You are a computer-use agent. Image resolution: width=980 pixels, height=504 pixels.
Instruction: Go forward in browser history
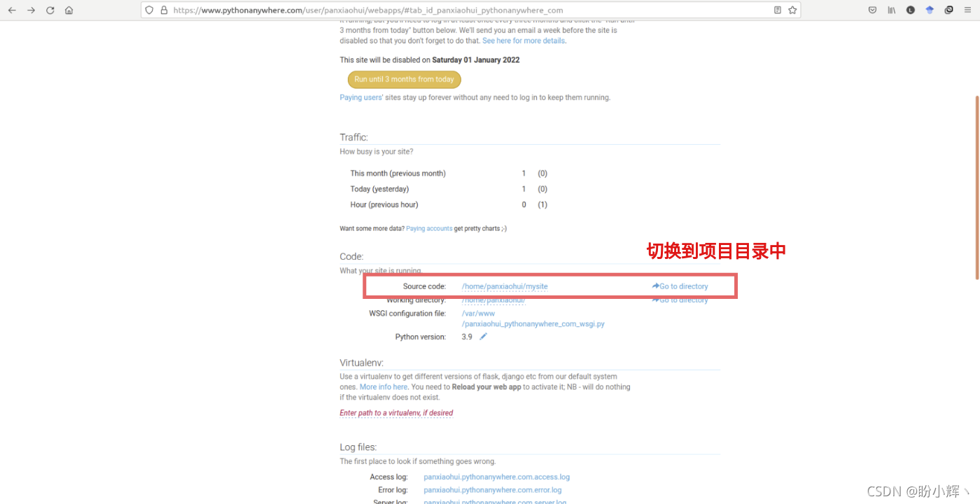[31, 10]
